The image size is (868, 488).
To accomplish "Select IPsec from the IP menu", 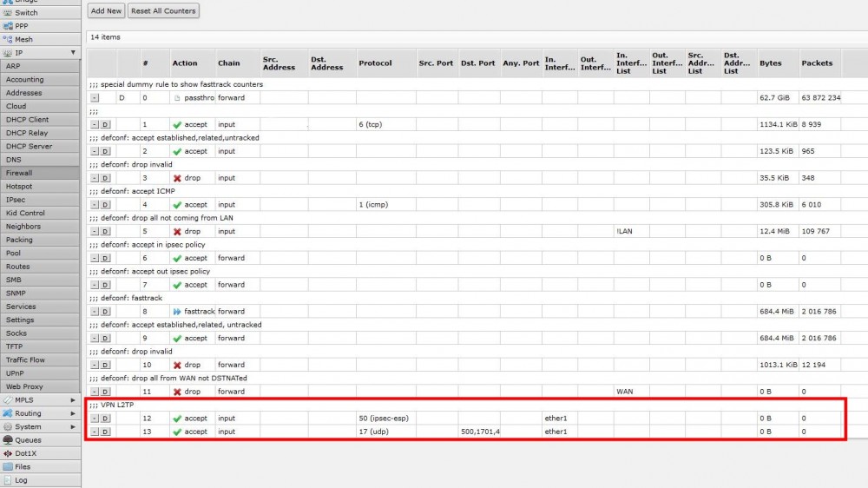I will (16, 200).
